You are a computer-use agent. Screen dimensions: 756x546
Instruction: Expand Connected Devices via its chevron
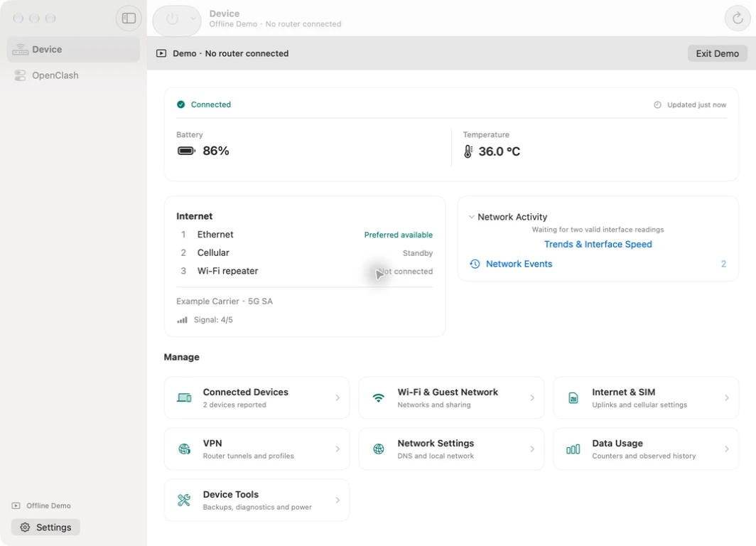pos(337,398)
